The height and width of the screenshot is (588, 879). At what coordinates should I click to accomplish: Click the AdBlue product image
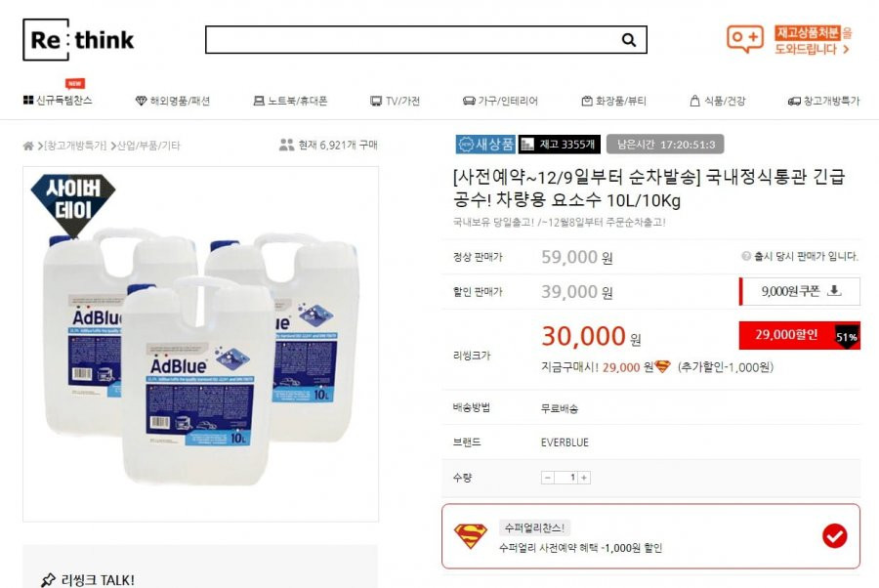pyautogui.click(x=200, y=344)
